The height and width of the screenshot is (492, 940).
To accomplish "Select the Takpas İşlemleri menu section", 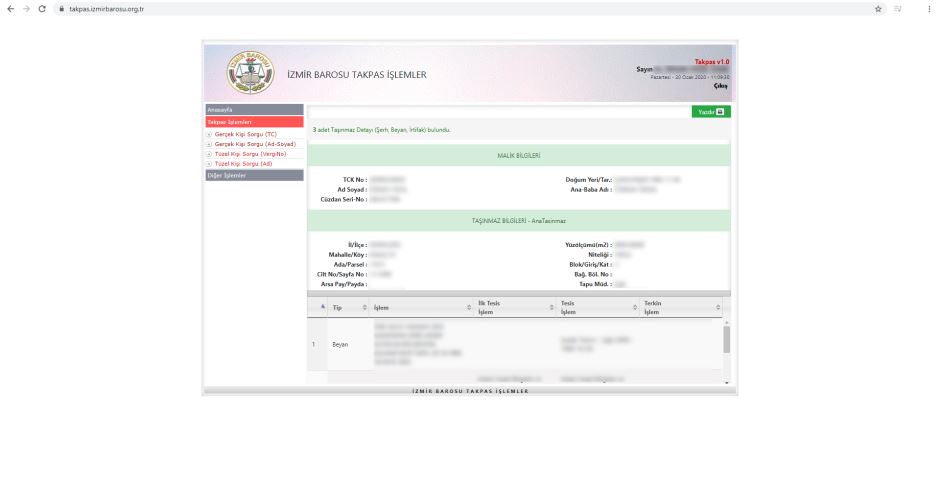I will (x=254, y=122).
